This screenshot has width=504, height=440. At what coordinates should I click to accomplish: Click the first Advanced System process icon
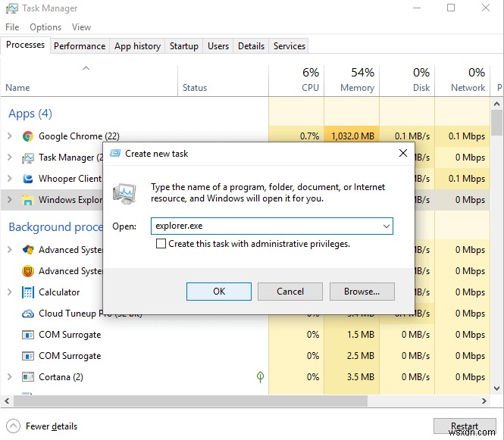pyautogui.click(x=27, y=250)
